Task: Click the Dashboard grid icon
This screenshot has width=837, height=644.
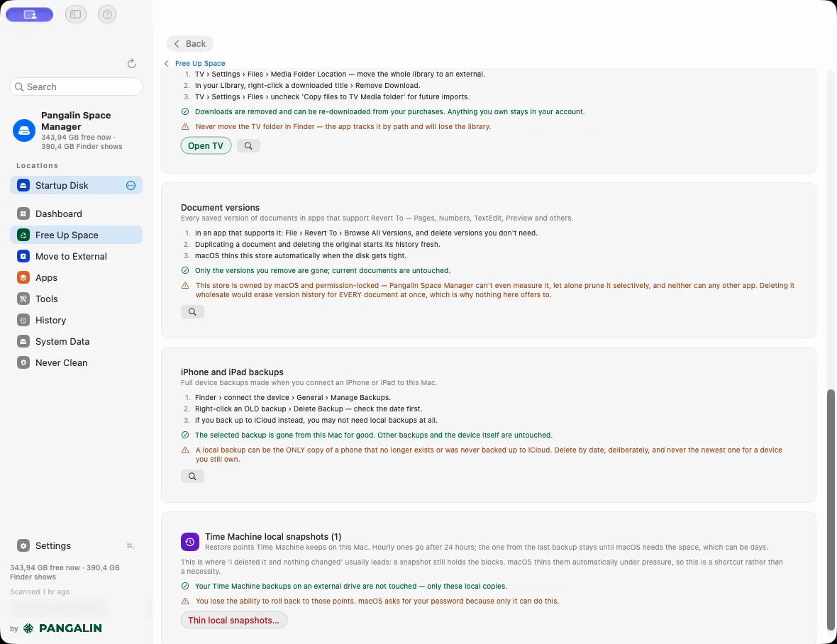Action: point(23,214)
